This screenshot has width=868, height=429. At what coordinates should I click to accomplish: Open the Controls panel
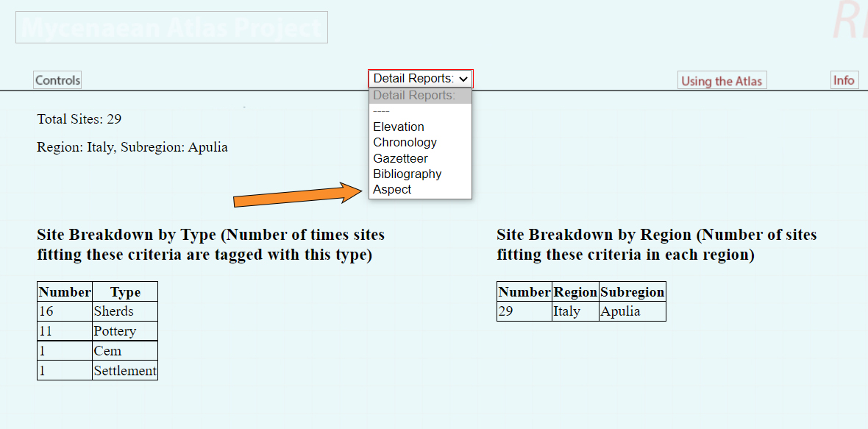coord(57,80)
